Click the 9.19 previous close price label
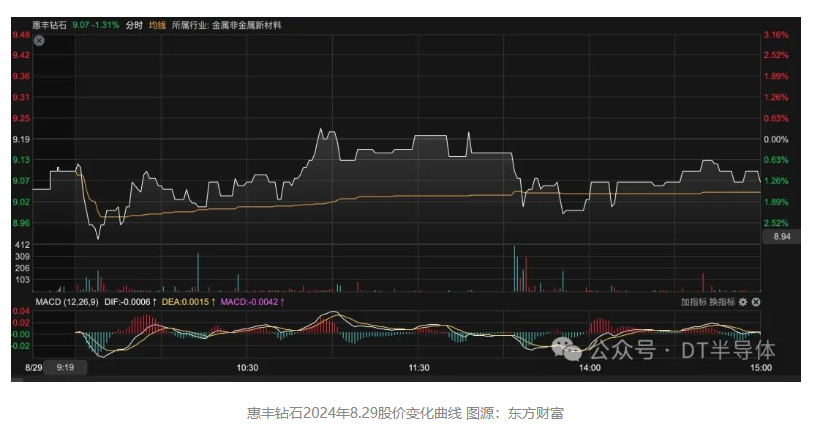Image resolution: width=813 pixels, height=434 pixels. point(21,139)
